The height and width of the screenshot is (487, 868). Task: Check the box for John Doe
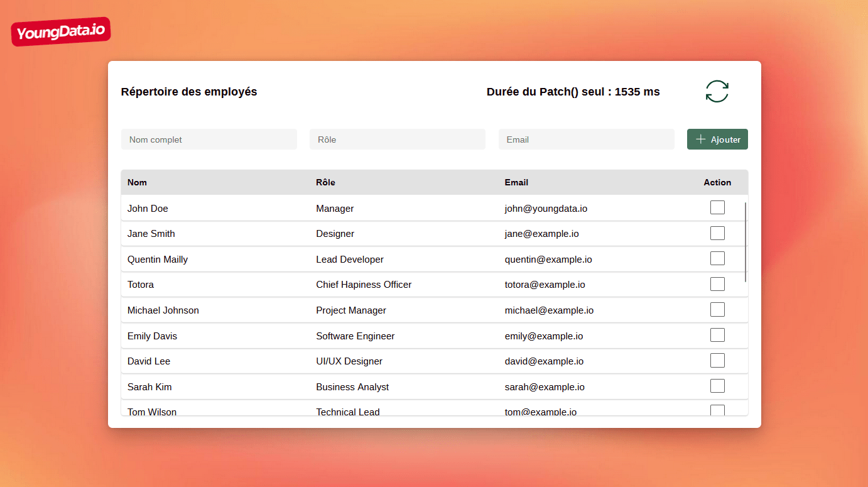coord(717,207)
